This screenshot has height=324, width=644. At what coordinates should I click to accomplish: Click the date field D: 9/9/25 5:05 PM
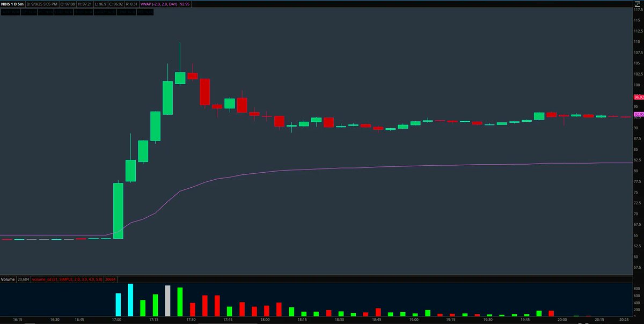[x=42, y=4]
